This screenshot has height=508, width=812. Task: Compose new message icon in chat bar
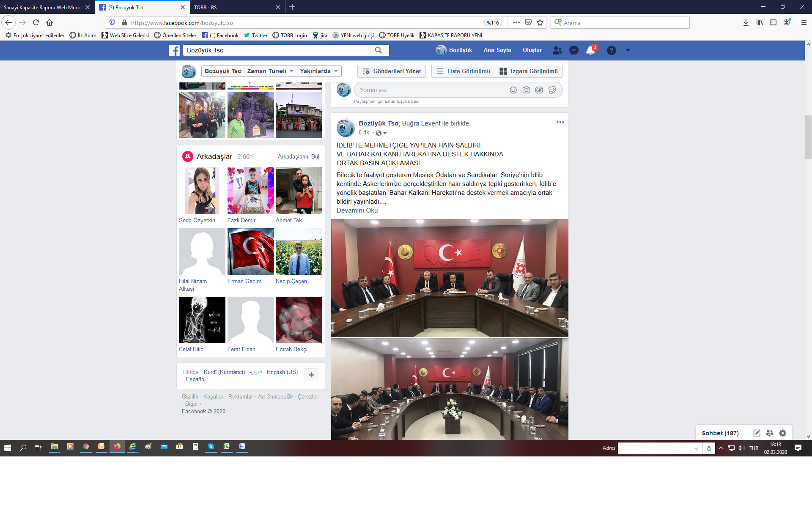(x=757, y=433)
